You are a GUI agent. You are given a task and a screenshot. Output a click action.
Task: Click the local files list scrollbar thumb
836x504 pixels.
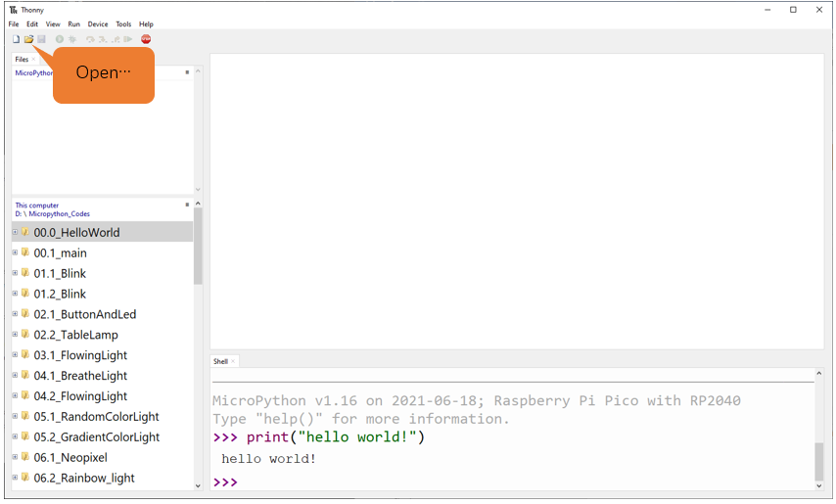198,247
